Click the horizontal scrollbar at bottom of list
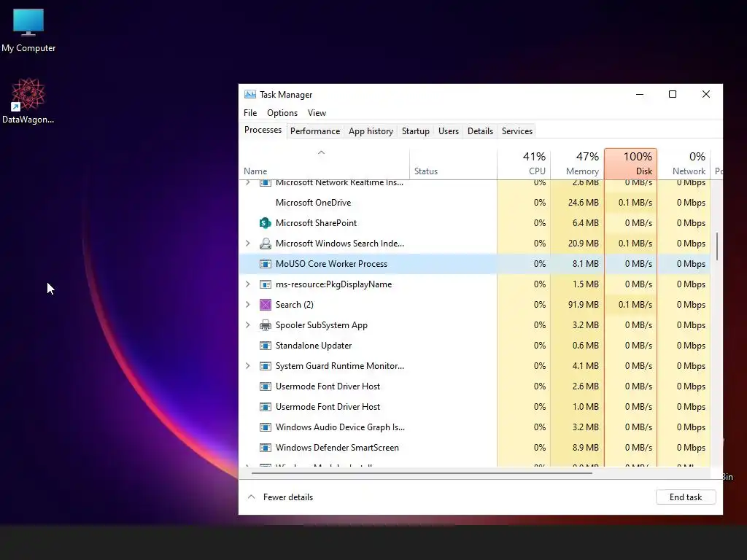 click(422, 472)
